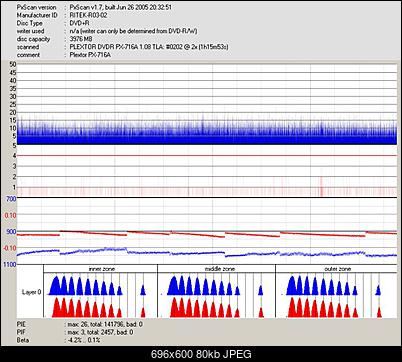Image resolution: width=402 pixels, height=362 pixels.
Task: Select the middle zone header label
Action: click(219, 269)
